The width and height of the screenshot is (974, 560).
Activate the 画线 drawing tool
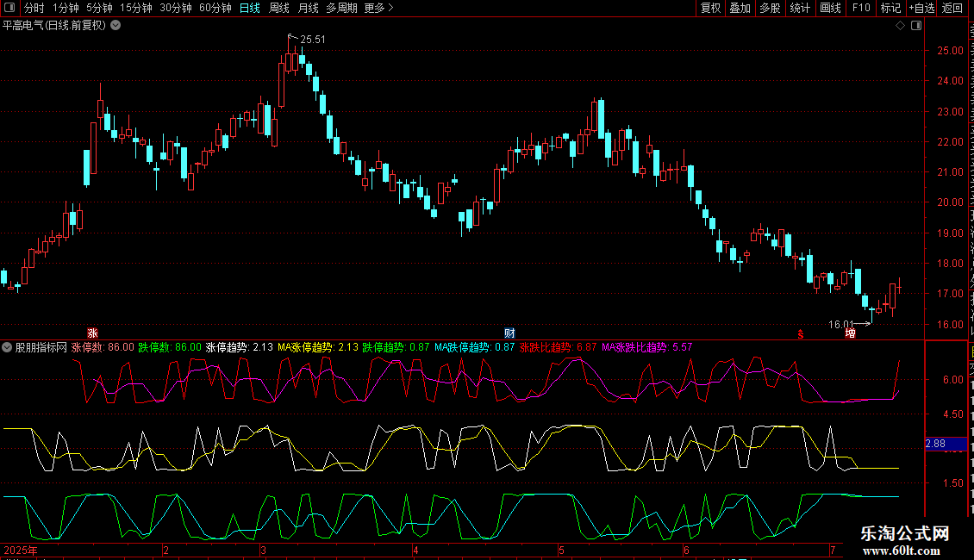[x=830, y=8]
